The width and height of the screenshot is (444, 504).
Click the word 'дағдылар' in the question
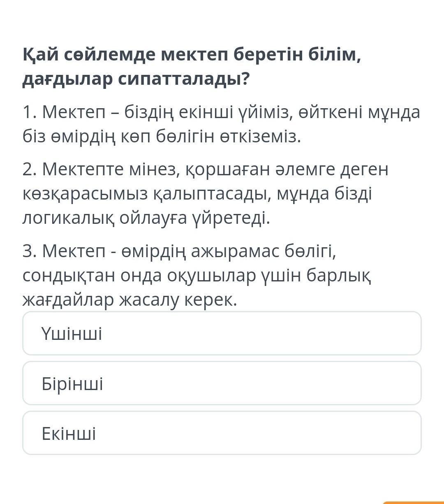click(67, 79)
